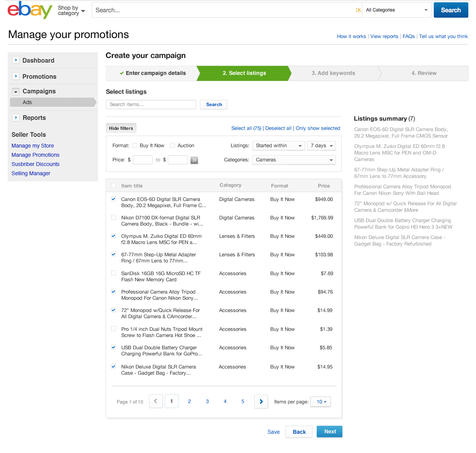Screen dimensions: 476x453
Task: Collapse the Campaigns sidebar arrow icon
Action: coord(16,92)
